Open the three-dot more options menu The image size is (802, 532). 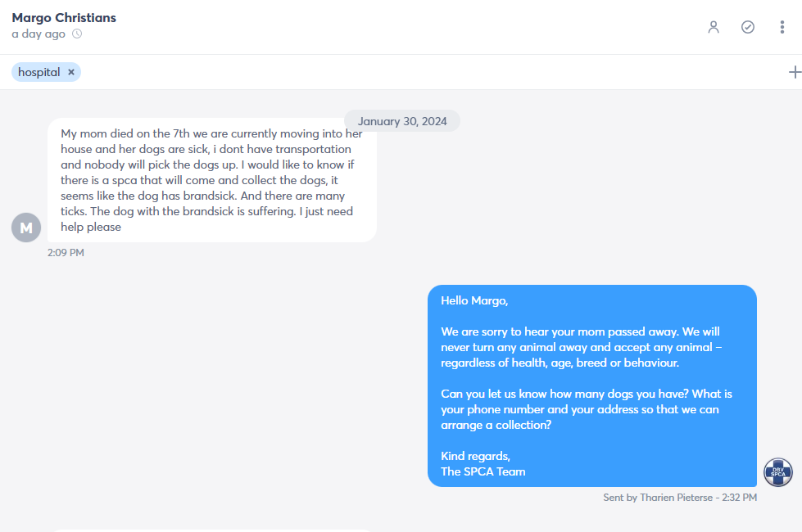782,27
